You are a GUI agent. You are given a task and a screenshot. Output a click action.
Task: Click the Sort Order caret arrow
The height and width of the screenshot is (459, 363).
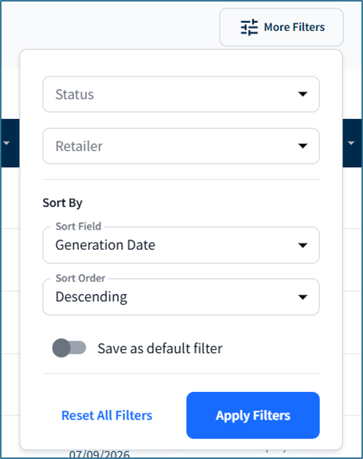[303, 297]
